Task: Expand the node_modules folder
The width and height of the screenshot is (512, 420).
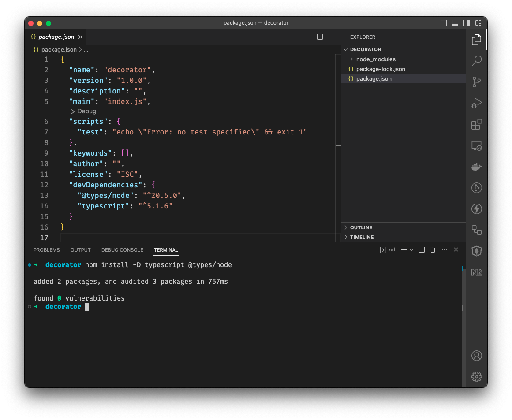Action: (x=404, y=59)
